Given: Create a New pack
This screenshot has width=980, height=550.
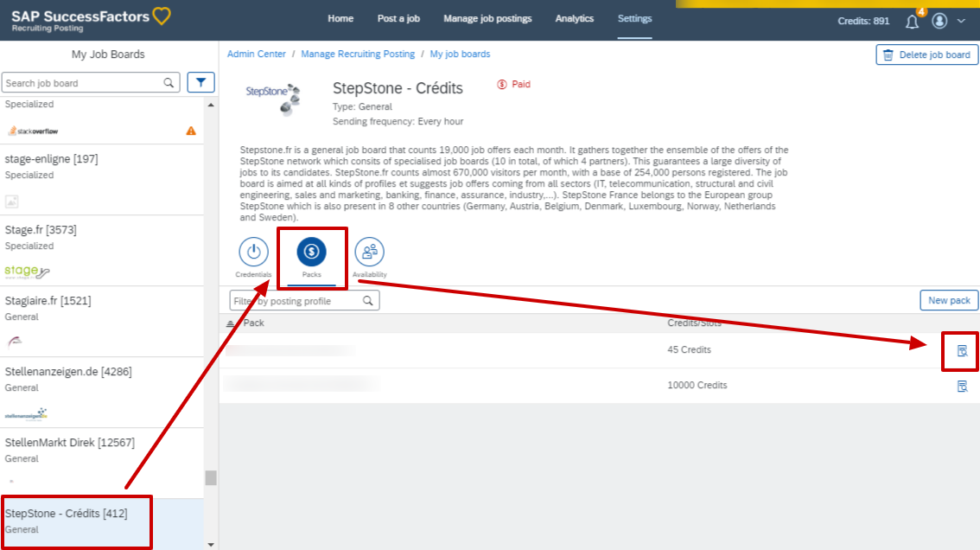Looking at the screenshot, I should click(949, 300).
